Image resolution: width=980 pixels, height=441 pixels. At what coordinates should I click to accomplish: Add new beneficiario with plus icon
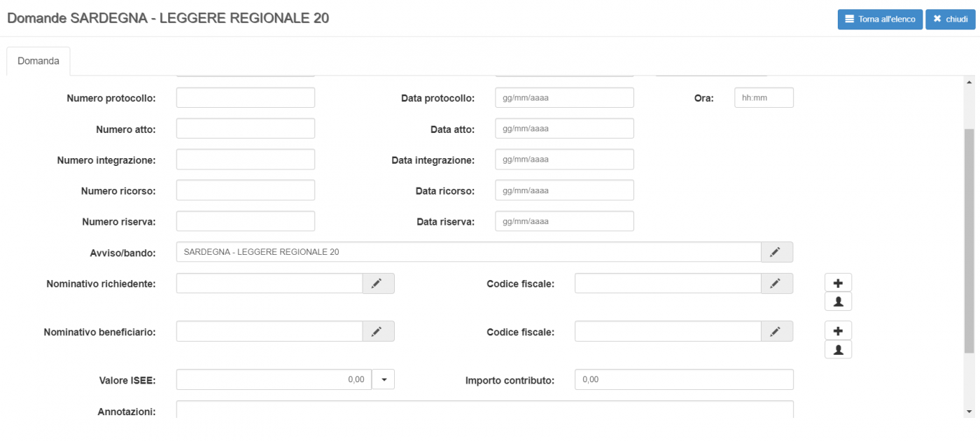(x=838, y=330)
